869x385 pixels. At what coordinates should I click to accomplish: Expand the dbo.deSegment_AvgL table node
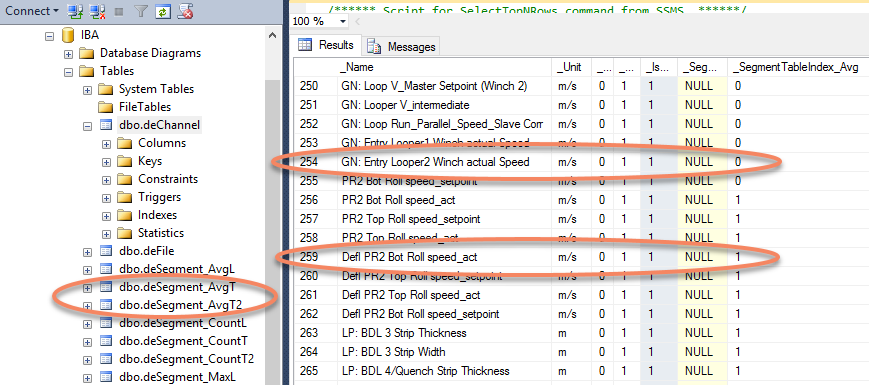[x=87, y=270]
